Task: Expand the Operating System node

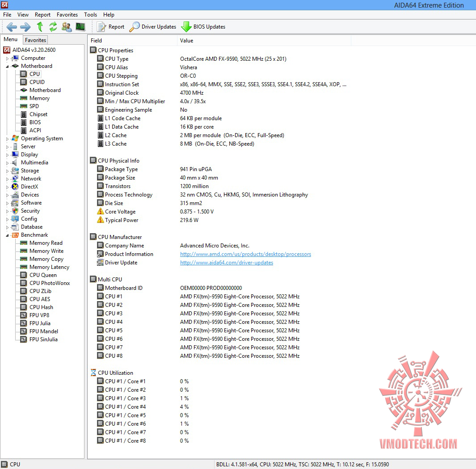Action: 7,138
